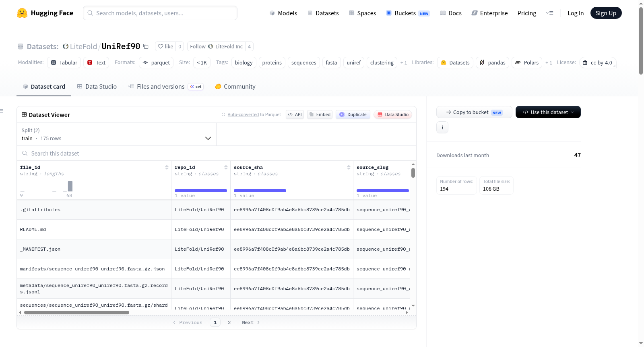The height and width of the screenshot is (347, 644).
Task: Click the horizontal scrollbar of the table
Action: [76, 312]
